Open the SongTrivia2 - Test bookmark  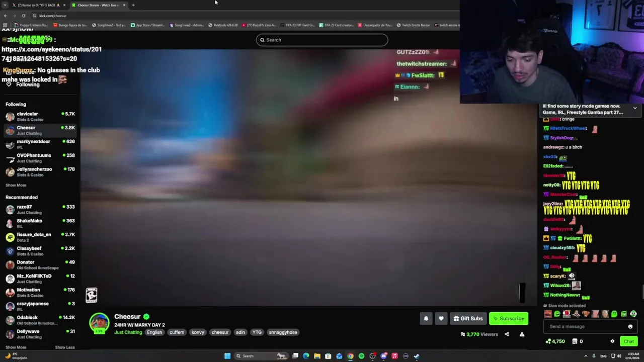[x=109, y=25]
